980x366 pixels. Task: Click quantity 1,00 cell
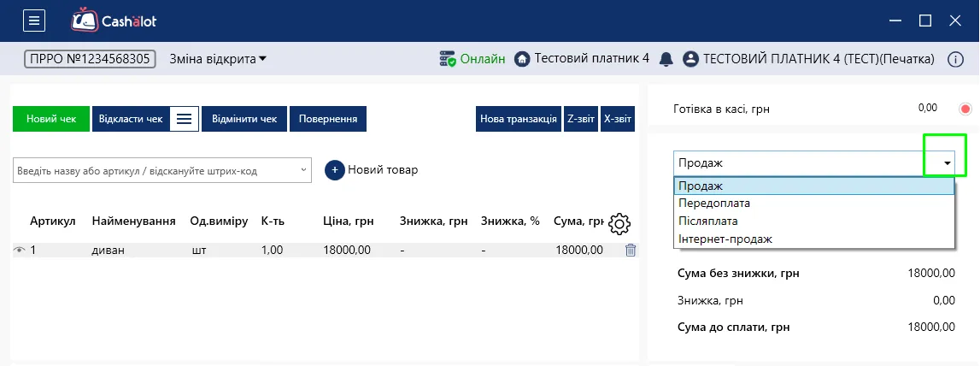coord(272,251)
